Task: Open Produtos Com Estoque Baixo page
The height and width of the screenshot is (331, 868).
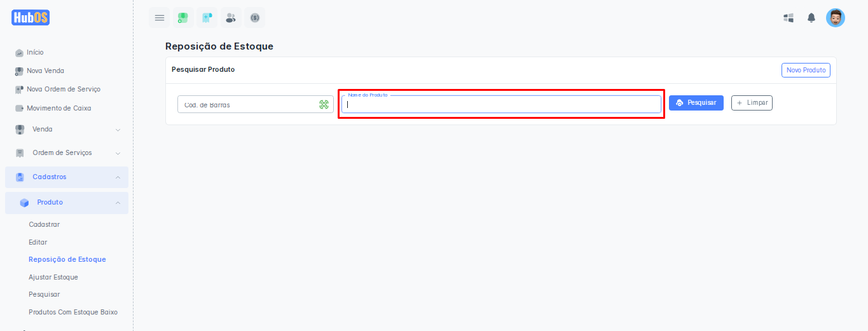Action: tap(72, 312)
